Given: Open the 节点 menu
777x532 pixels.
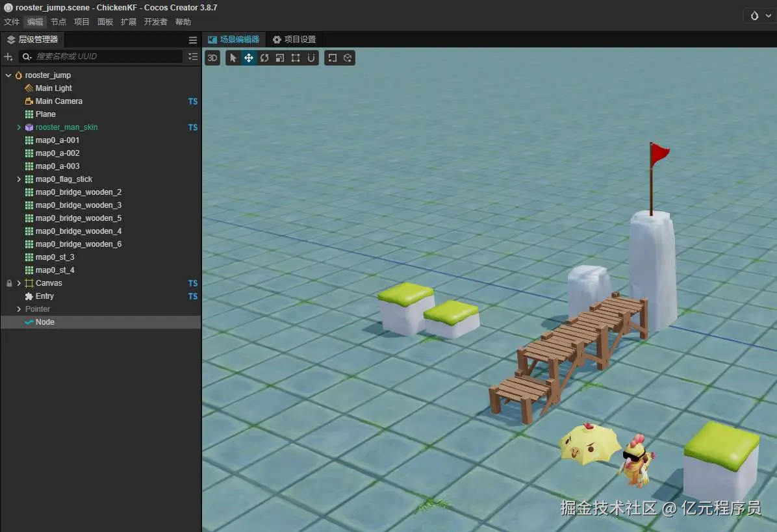Looking at the screenshot, I should pos(58,21).
